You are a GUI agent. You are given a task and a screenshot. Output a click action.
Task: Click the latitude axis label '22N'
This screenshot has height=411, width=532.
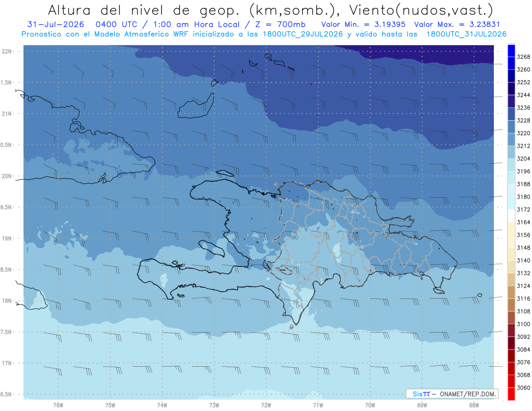point(7,51)
